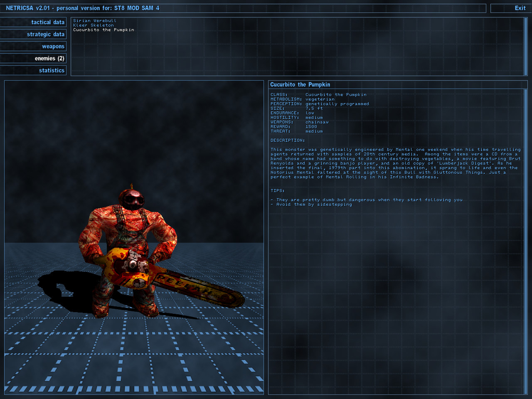Viewport: 532px width, 399px height.
Task: Click the REWARD value 1500
Action: 311,127
